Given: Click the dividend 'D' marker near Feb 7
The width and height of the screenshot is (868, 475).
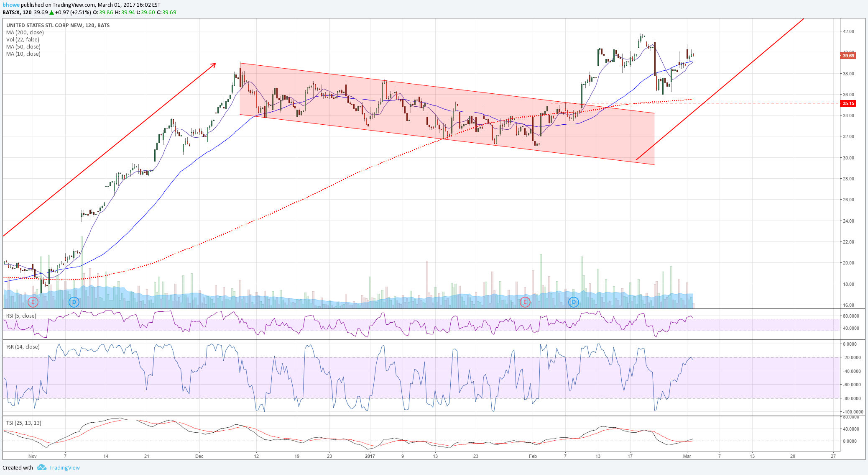Looking at the screenshot, I should click(574, 302).
